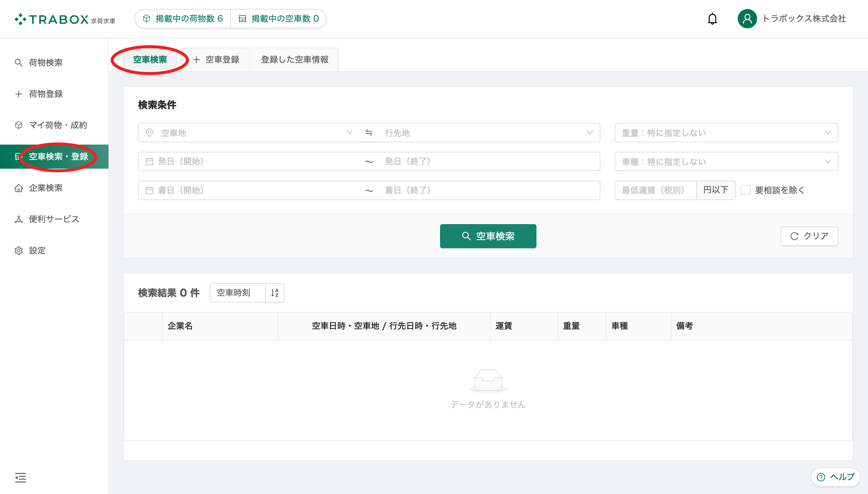The height and width of the screenshot is (494, 868).
Task: Open 荷物検索 in the sidebar
Action: [54, 62]
